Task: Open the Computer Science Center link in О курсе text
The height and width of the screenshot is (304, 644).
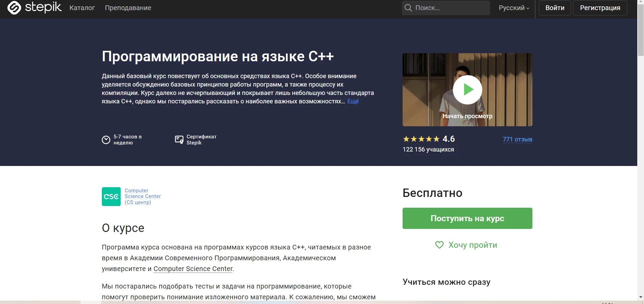Action: point(193,269)
